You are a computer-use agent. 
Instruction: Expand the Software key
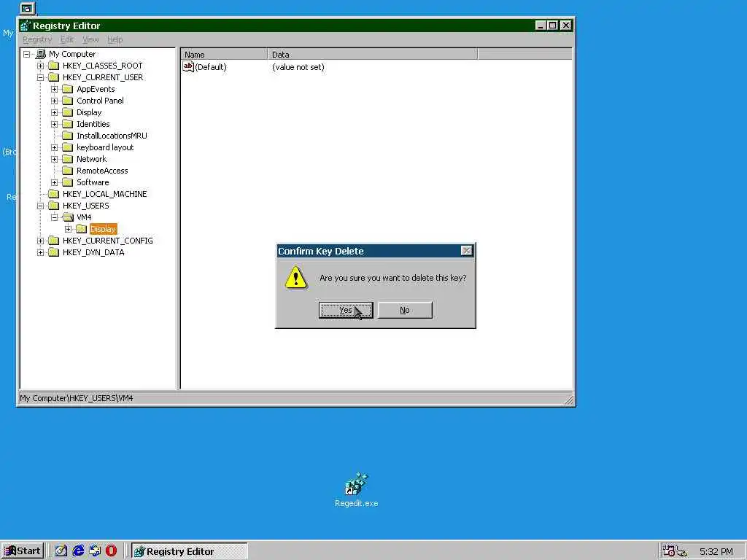click(54, 182)
